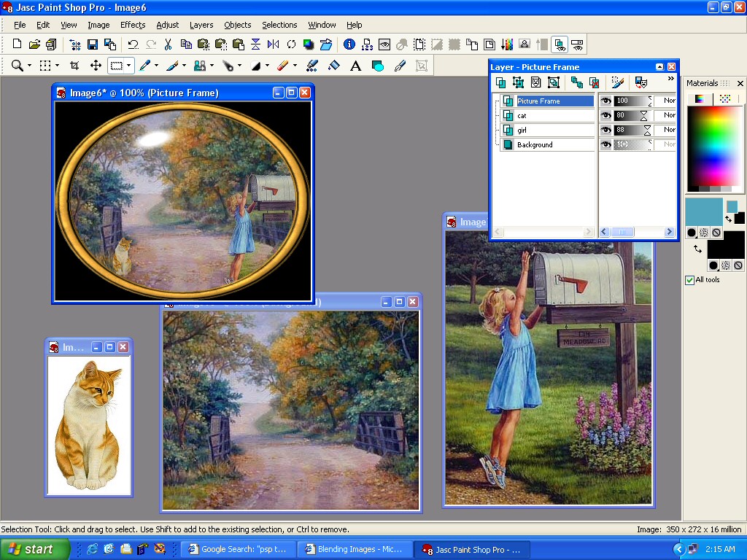Select the Preset Shape tool
This screenshot has width=747, height=560.
[x=377, y=65]
